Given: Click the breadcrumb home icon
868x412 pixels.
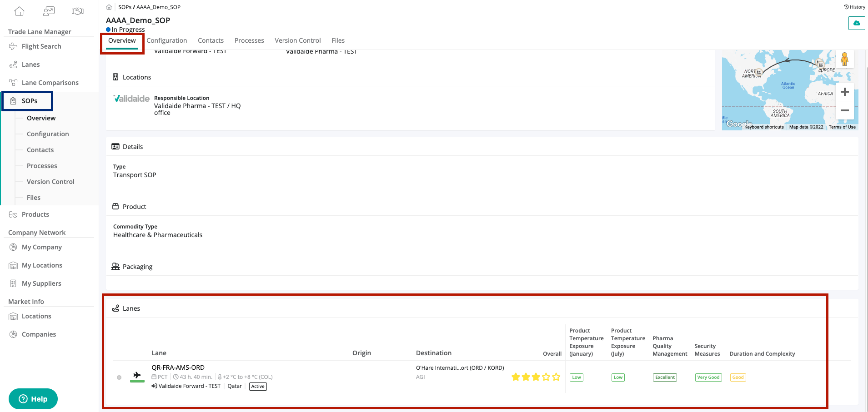Looking at the screenshot, I should (109, 7).
